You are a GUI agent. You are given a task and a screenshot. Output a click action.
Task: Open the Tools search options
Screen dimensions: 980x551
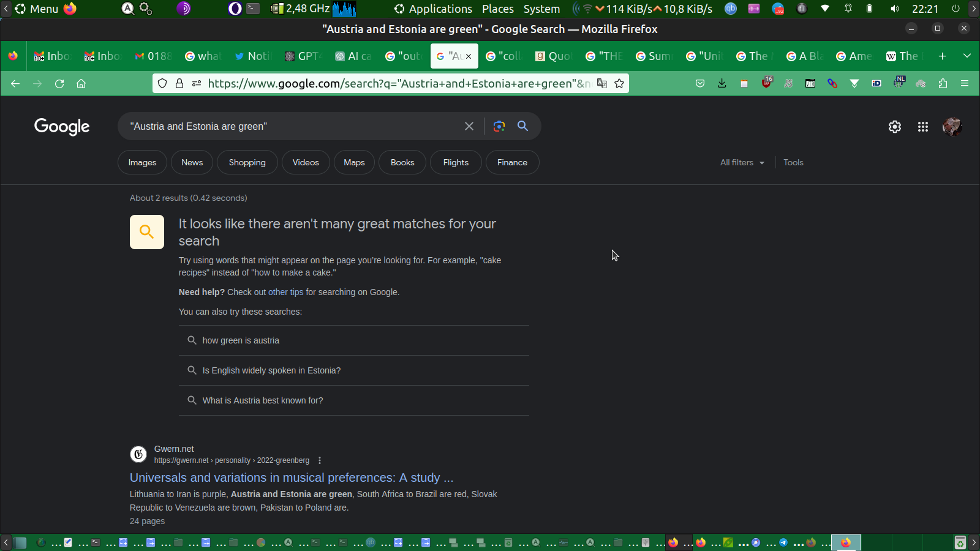pos(793,162)
